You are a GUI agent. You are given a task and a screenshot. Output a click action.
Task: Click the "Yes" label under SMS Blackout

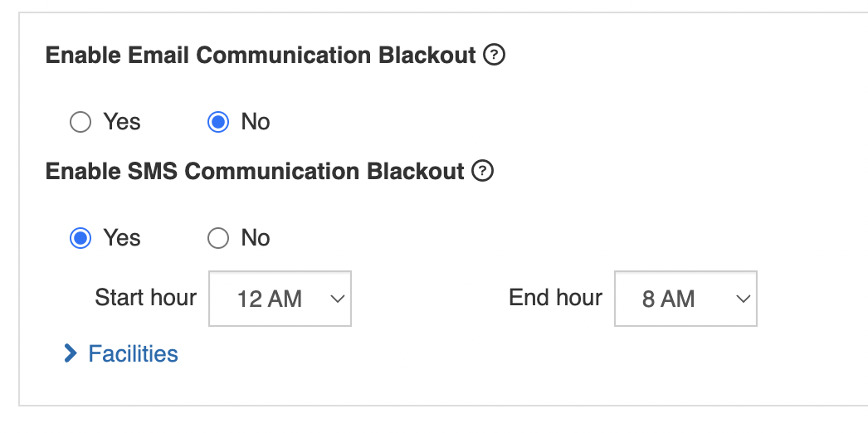click(x=122, y=238)
